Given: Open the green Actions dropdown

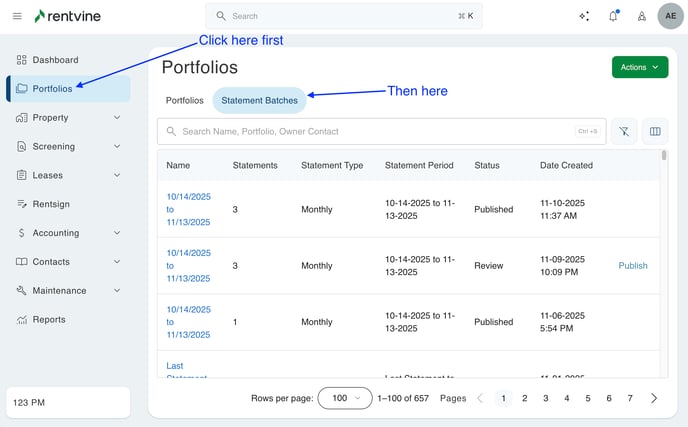Looking at the screenshot, I should coord(639,67).
